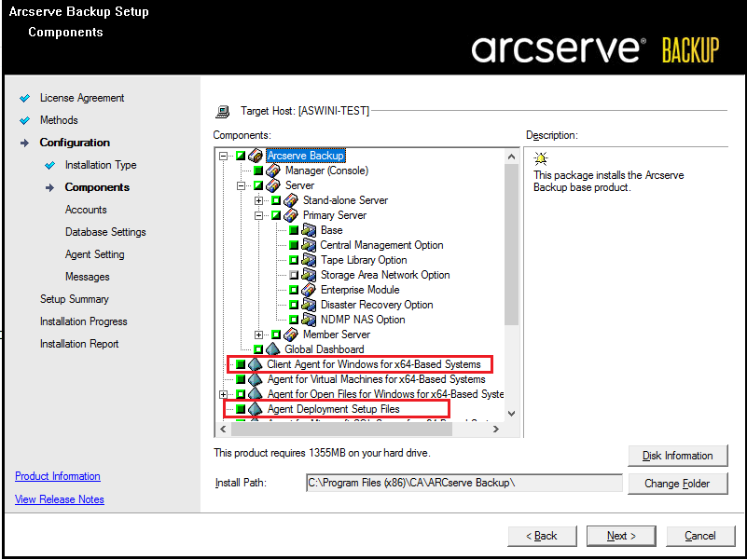
Task: Click the Manager (Console) component icon
Action: (x=273, y=171)
